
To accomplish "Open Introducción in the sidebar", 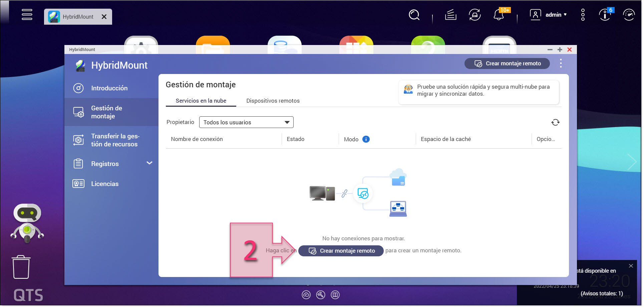I will (x=109, y=88).
